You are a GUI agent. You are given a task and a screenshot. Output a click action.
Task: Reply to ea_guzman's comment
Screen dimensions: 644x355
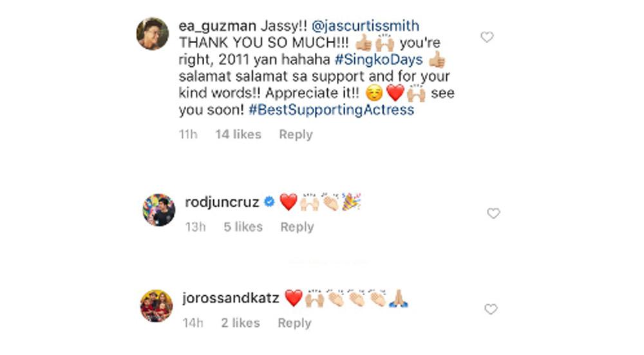pos(296,134)
